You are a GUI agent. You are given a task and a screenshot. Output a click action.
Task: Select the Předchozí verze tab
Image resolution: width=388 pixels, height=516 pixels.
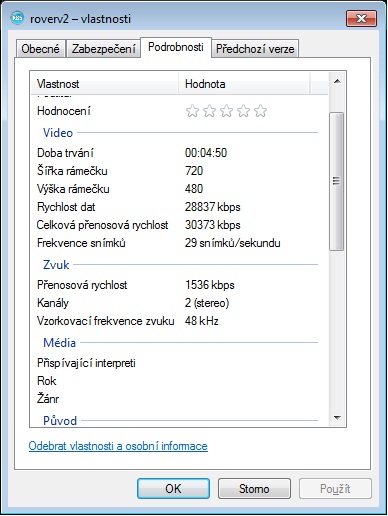[x=255, y=49]
